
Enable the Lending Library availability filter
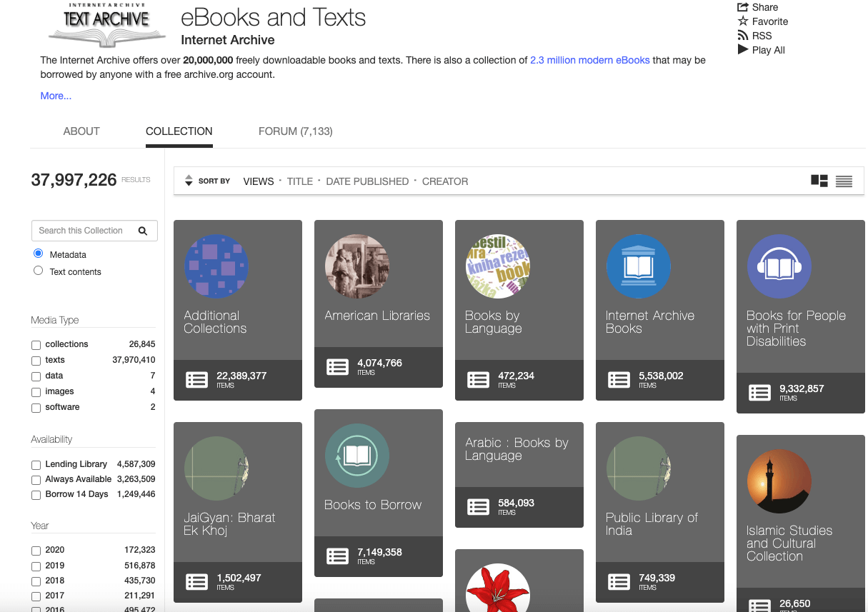pyautogui.click(x=36, y=465)
